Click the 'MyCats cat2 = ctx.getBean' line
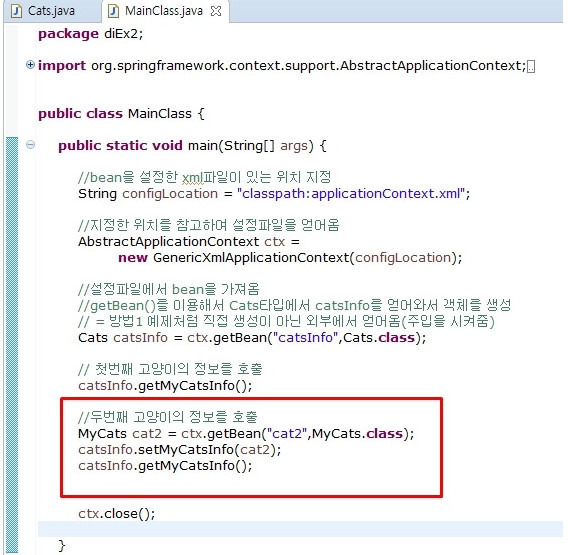The height and width of the screenshot is (555, 568). coord(246,434)
